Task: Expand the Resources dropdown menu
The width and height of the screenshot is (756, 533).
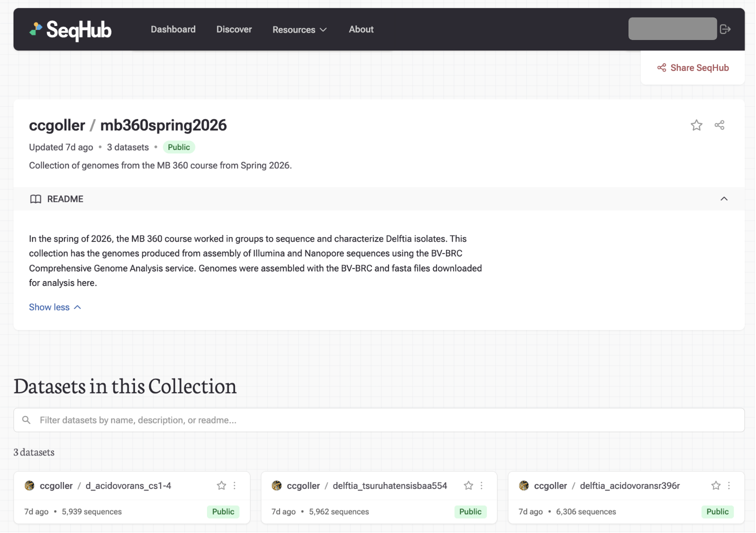Action: (299, 30)
